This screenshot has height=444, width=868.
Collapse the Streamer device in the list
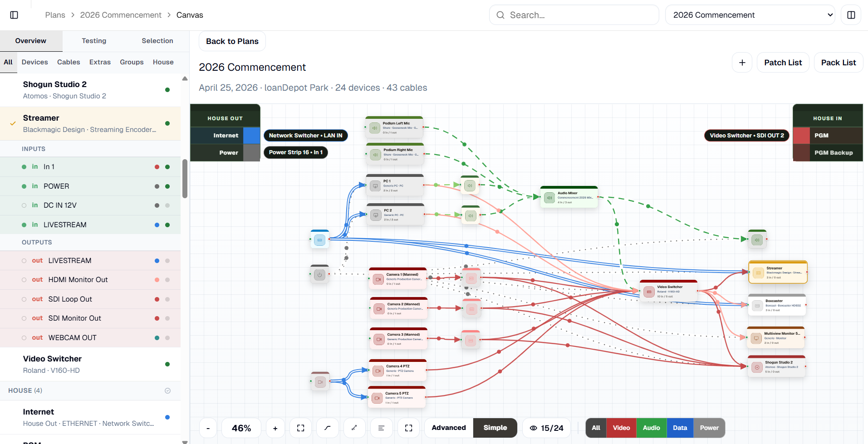[90, 123]
